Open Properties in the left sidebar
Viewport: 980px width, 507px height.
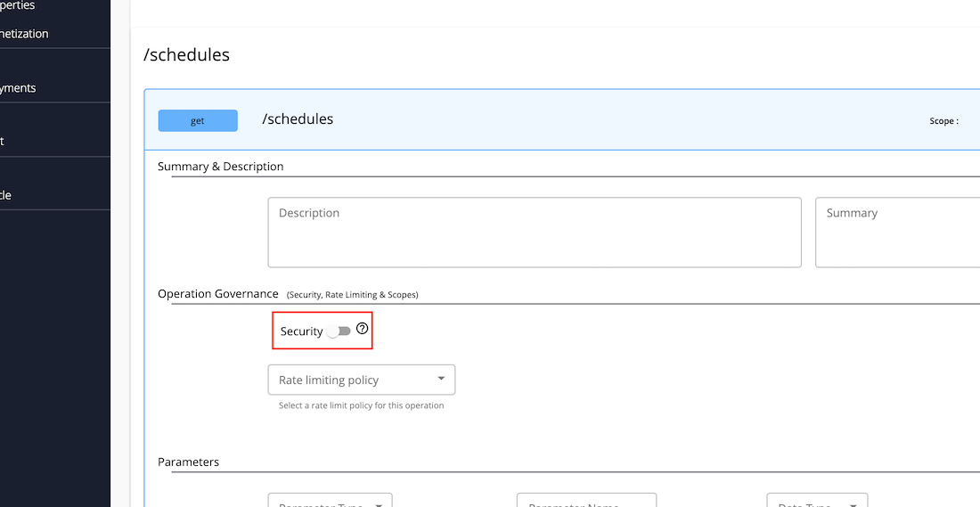(x=18, y=6)
